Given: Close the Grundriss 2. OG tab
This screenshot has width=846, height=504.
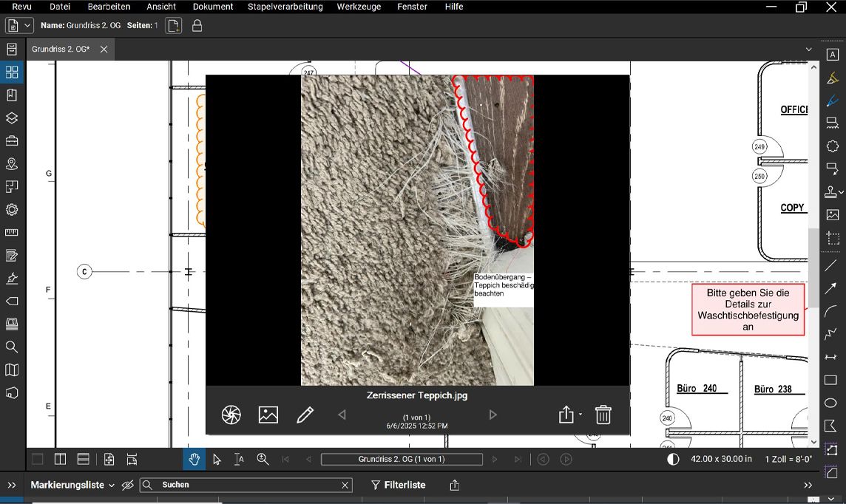Looking at the screenshot, I should pyautogui.click(x=104, y=49).
